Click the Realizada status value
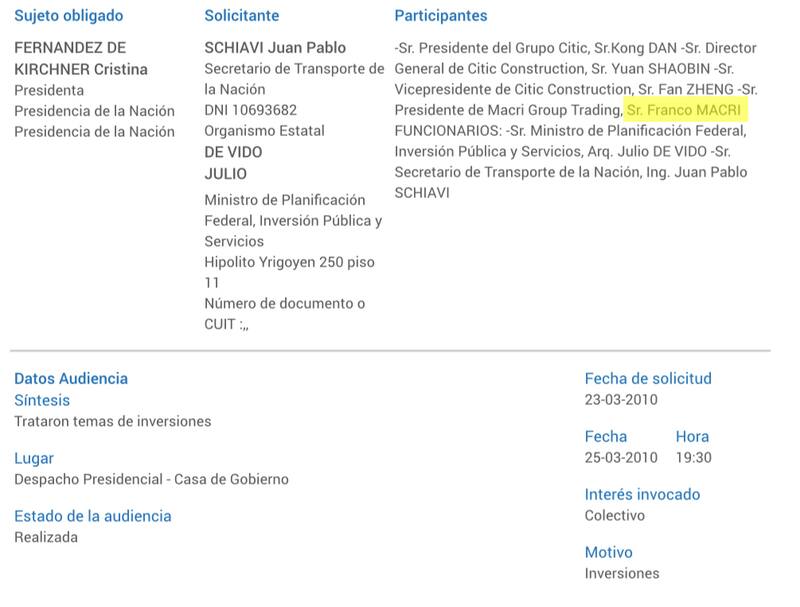 click(x=46, y=537)
